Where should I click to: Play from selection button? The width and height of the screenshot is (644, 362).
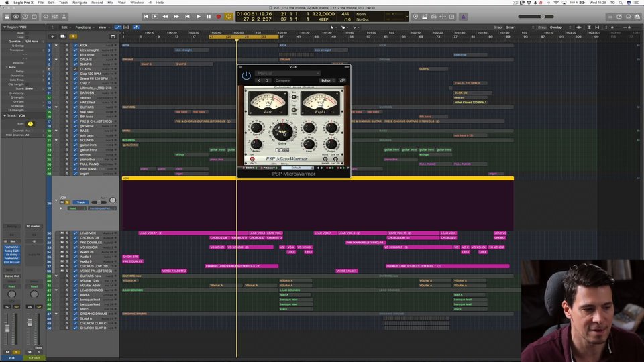coord(155,17)
